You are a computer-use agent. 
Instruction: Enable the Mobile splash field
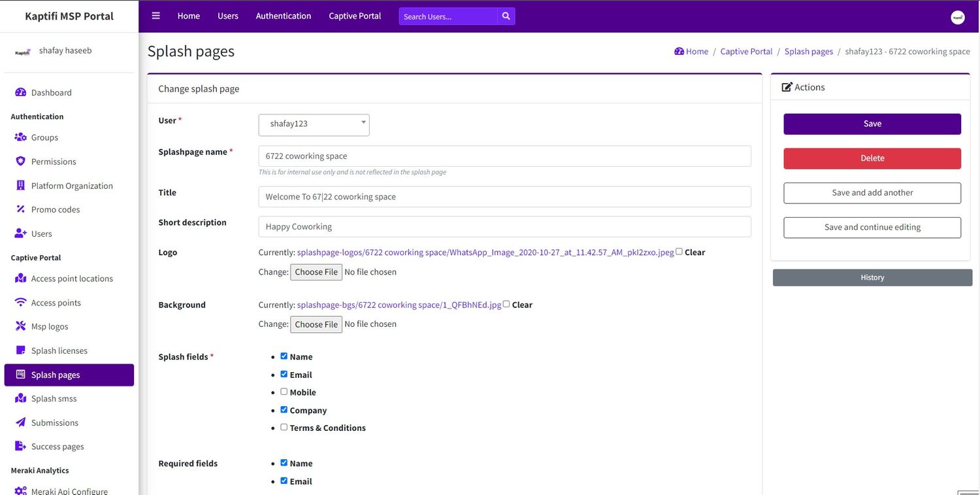[284, 391]
